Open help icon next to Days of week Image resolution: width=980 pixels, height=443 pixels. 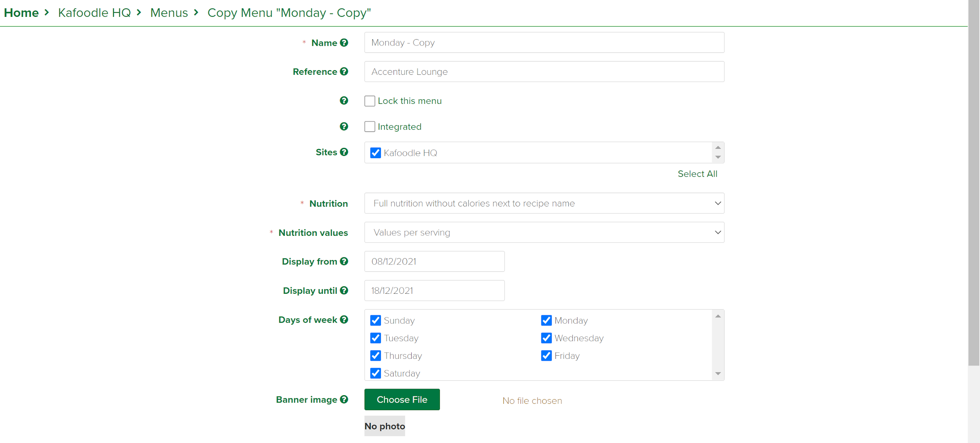344,320
